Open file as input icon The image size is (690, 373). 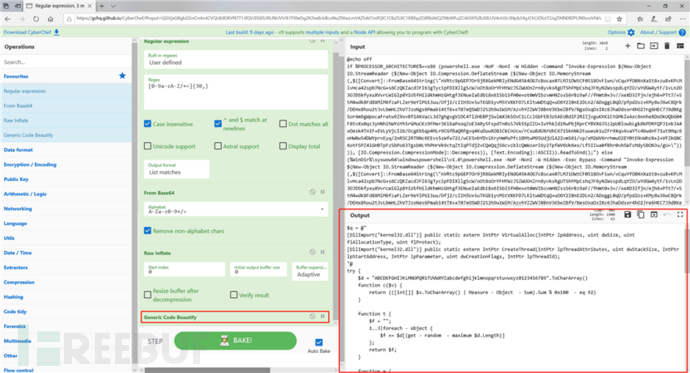tap(654, 46)
